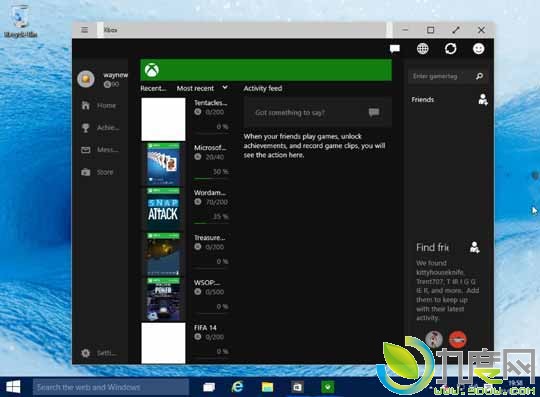Click the refresh sync icon
Viewport: 540px width, 397px height.
coord(450,49)
